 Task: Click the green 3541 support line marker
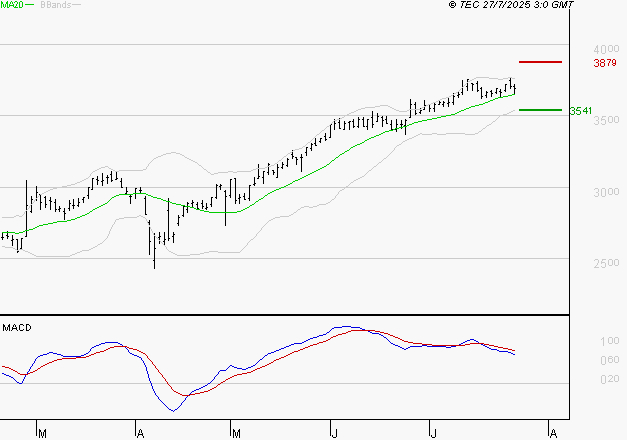click(539, 110)
